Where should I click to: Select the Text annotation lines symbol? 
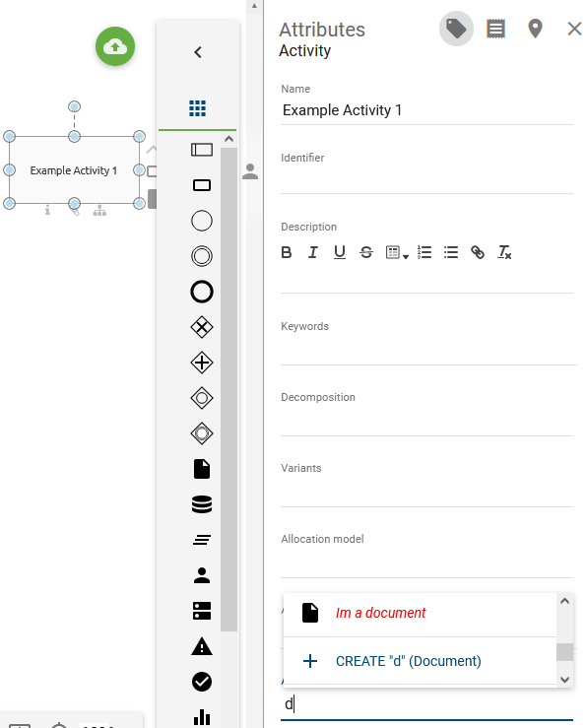tap(202, 540)
